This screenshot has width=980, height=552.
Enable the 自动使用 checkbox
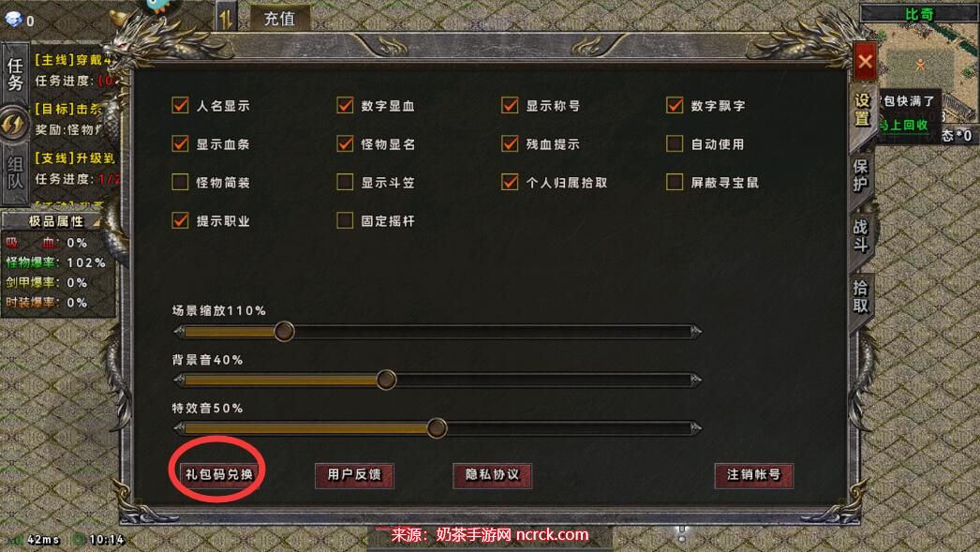(675, 143)
